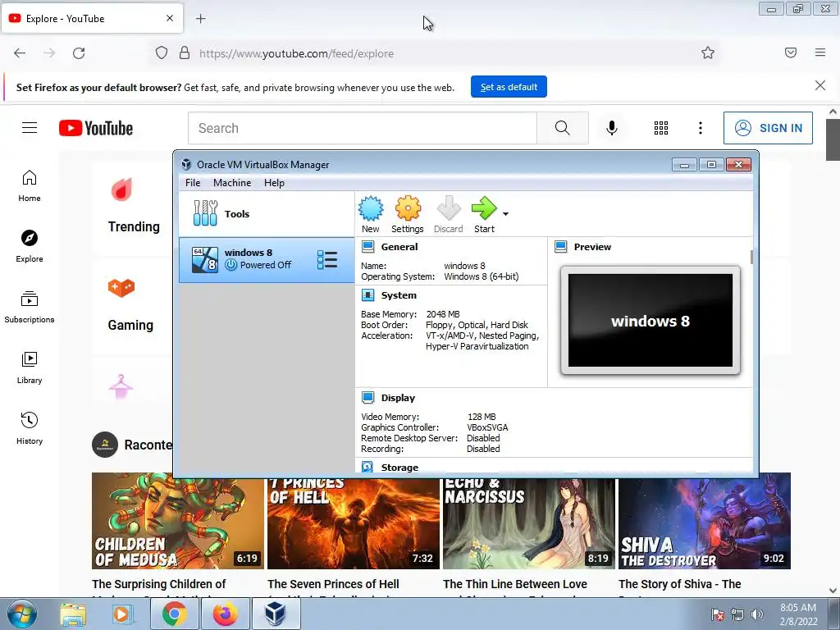Select the windows 8 virtual machine entry
This screenshot has height=630, width=840.
point(267,259)
